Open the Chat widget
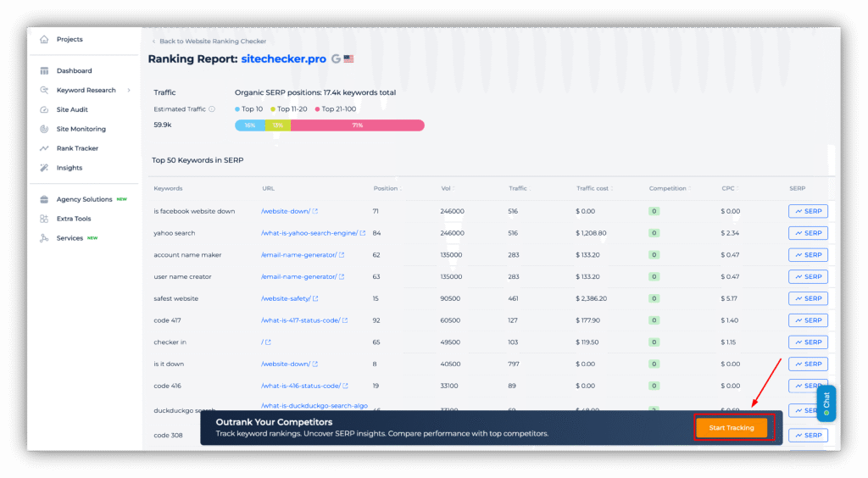 point(826,403)
